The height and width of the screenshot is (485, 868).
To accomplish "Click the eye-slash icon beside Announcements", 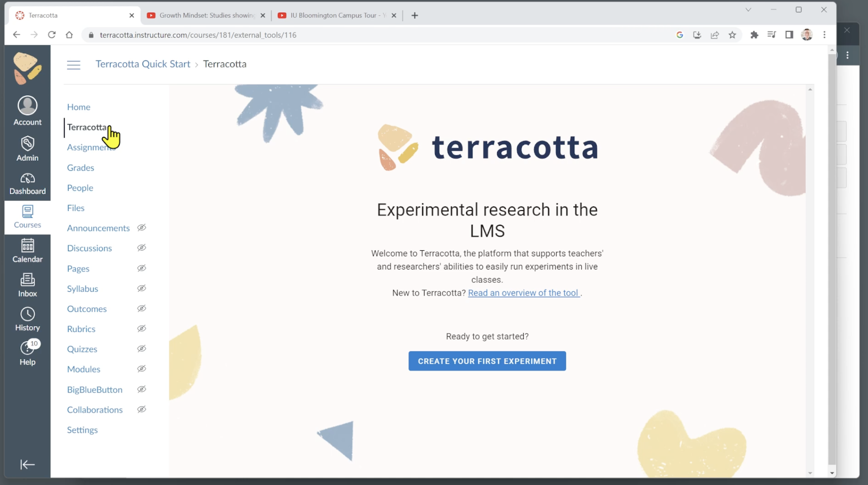I will pos(142,228).
